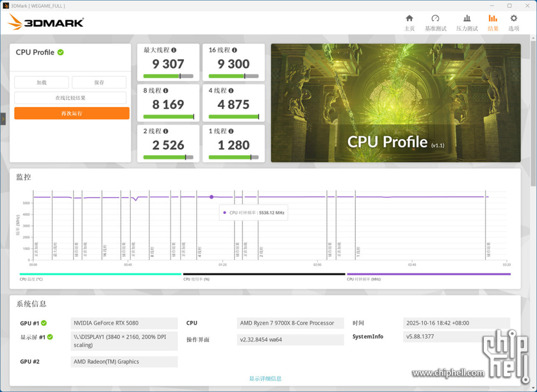Click info icon beside 8 线程
Viewport: 537px width, 392px height.
(166, 91)
